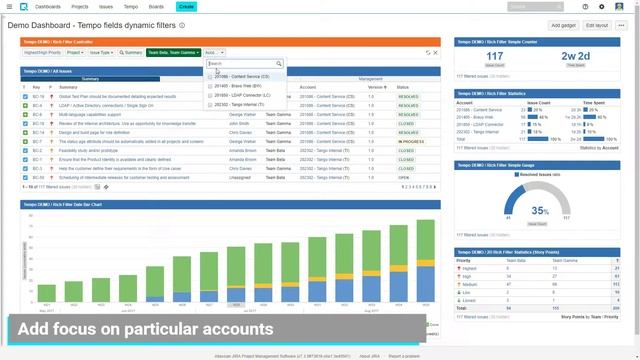Viewport: 640px width, 360px height.
Task: Click the Resolved issues ratio legend swatch
Action: coord(517,174)
